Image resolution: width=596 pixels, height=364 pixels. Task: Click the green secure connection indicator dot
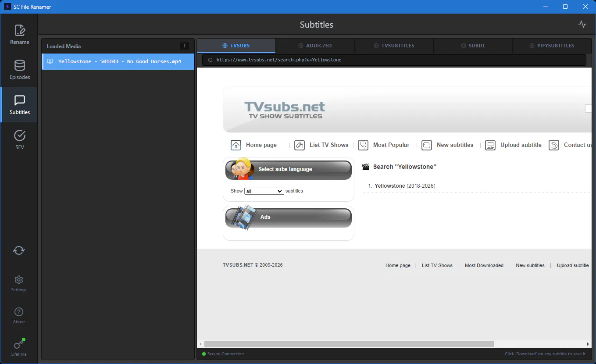click(x=204, y=354)
